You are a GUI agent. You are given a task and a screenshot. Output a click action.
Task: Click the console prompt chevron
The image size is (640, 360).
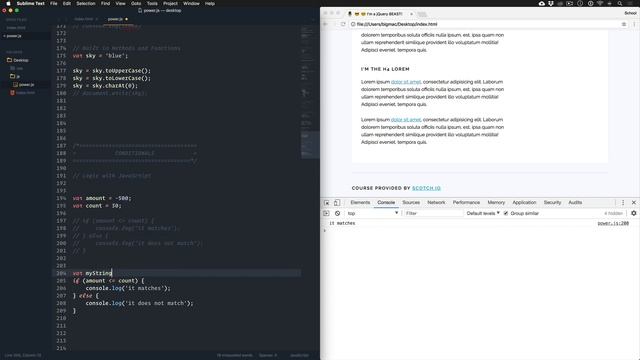click(325, 231)
